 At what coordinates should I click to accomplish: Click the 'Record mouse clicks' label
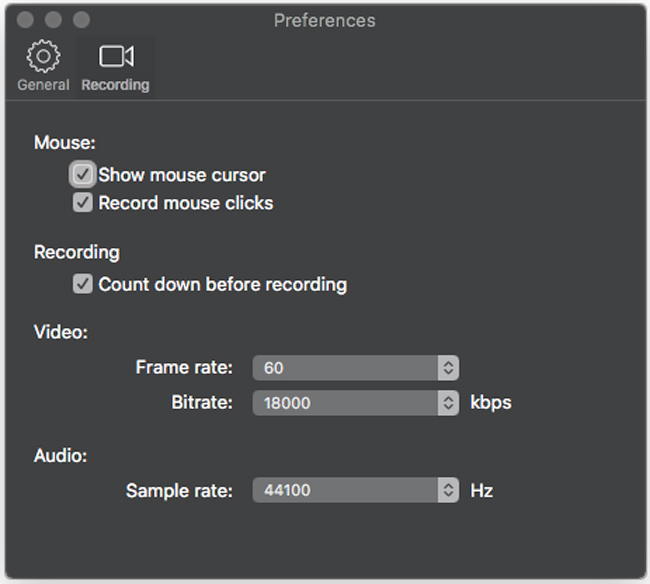(186, 203)
